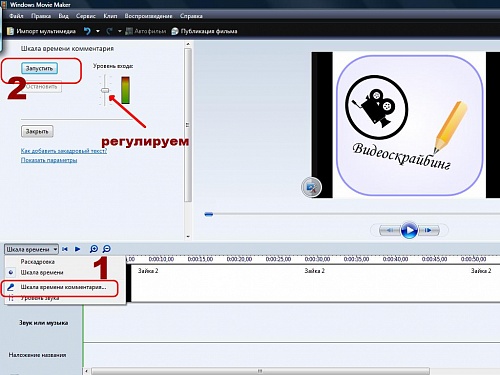Click the redo arrow icon
This screenshot has height=375, width=500.
point(109,31)
